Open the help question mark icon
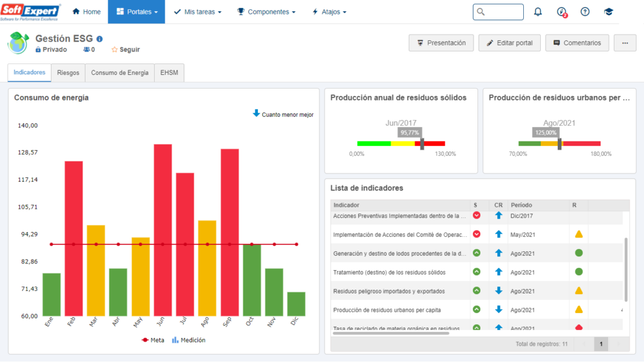The height and width of the screenshot is (362, 644). (x=585, y=12)
